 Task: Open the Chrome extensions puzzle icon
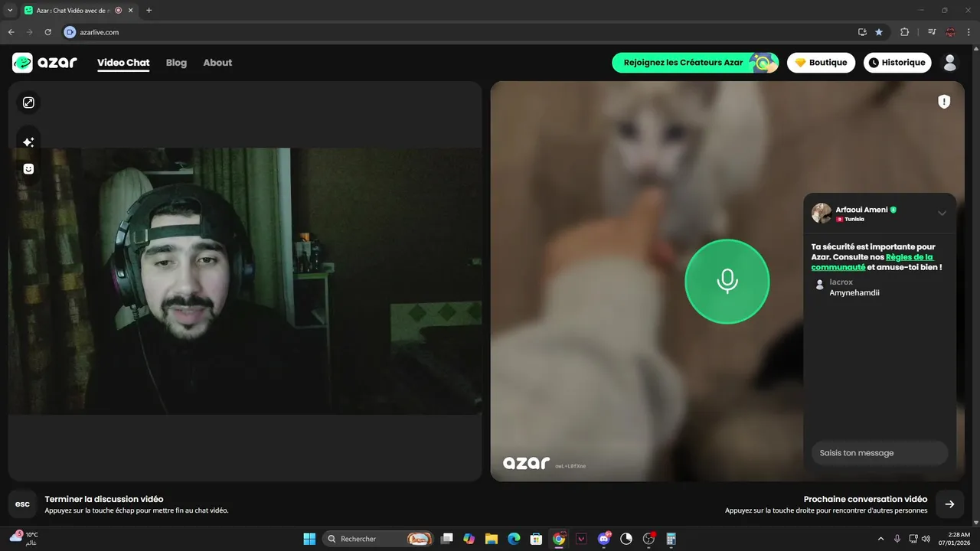point(904,32)
